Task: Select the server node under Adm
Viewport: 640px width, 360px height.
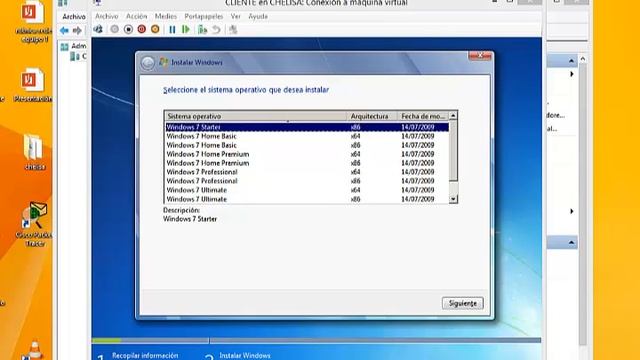Action: tap(78, 56)
